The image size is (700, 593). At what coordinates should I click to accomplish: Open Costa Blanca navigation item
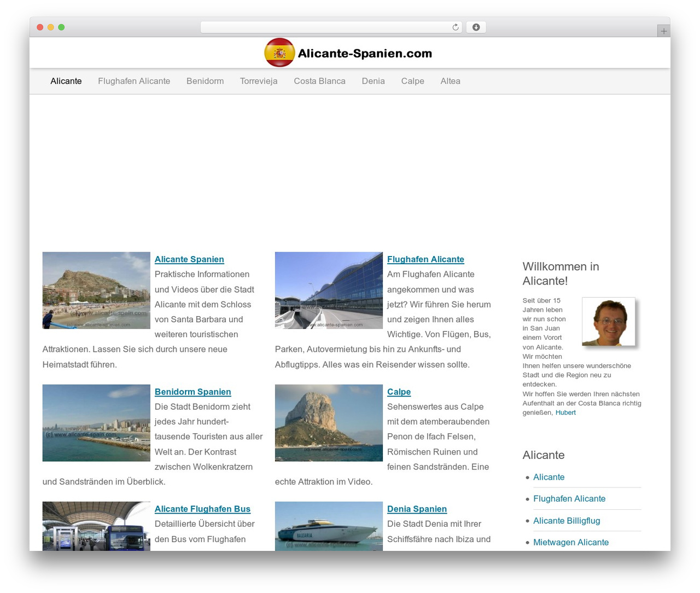(x=319, y=81)
